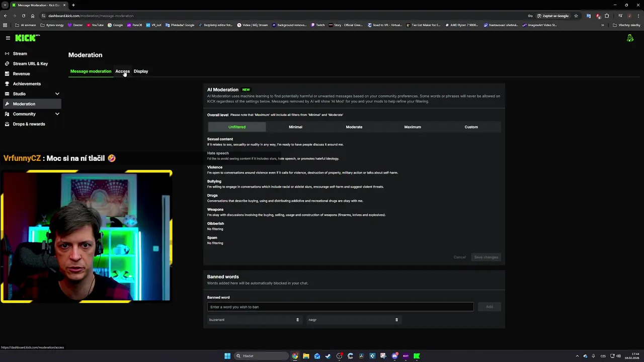This screenshot has height=362, width=644.
Task: Open the Twitch bookmark
Action: point(318,25)
